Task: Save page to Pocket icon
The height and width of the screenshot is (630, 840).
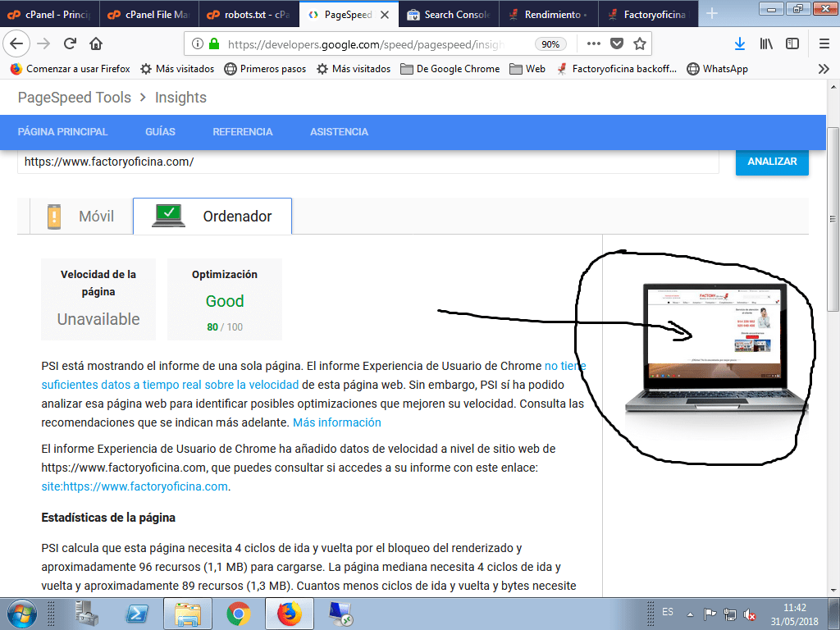Action: pos(617,44)
